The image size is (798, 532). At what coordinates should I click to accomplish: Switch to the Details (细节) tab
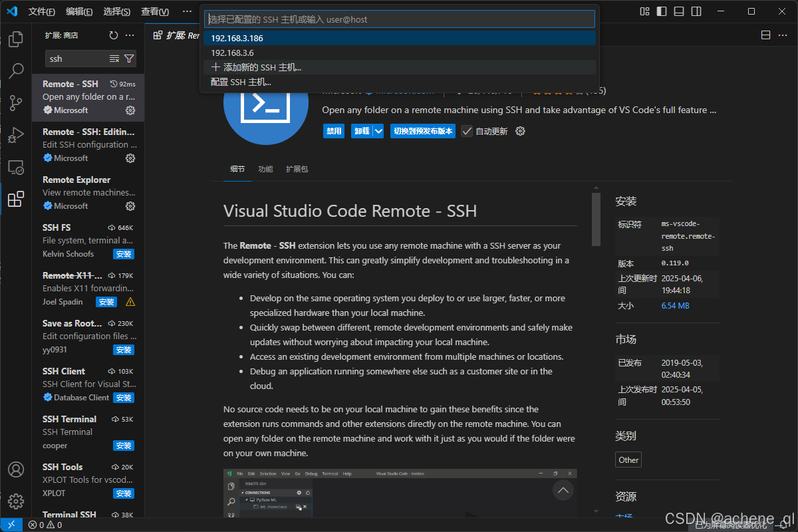(x=237, y=169)
